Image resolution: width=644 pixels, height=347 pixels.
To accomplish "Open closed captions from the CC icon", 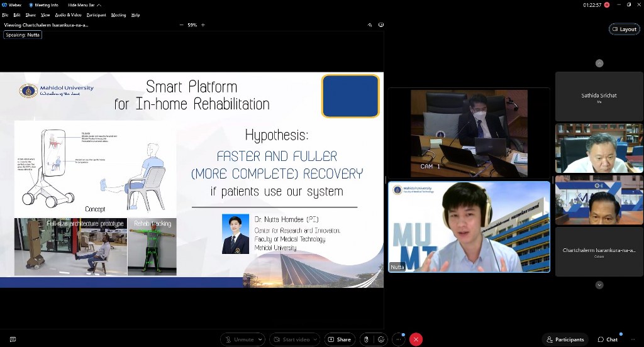I will (x=13, y=339).
